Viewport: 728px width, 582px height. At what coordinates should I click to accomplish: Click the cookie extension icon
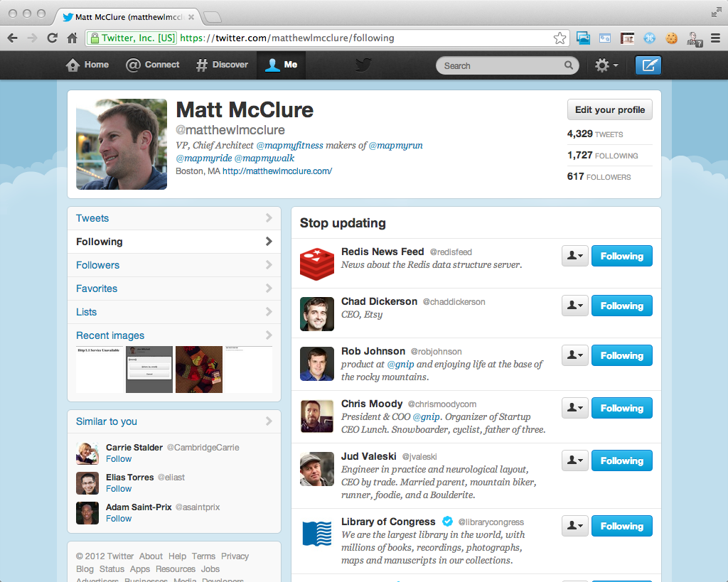coord(671,38)
